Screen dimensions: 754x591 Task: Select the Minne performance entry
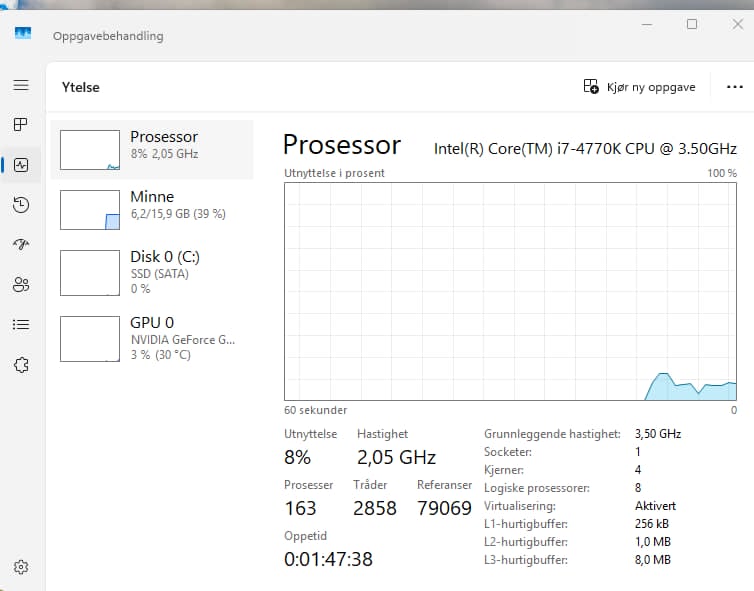coord(152,210)
